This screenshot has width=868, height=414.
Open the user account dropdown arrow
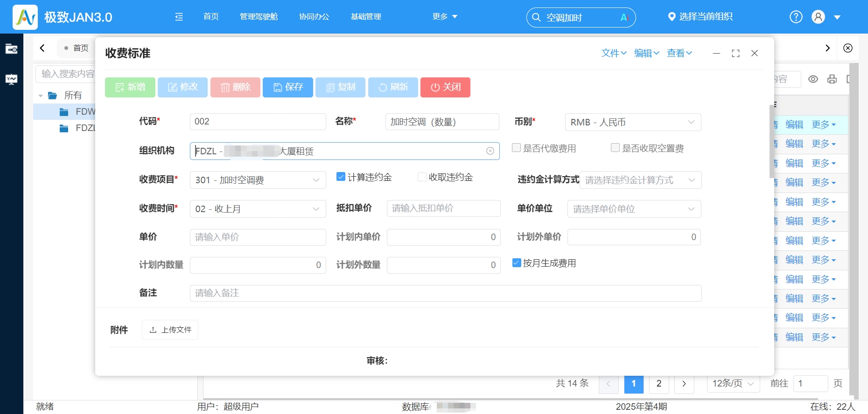click(x=837, y=17)
